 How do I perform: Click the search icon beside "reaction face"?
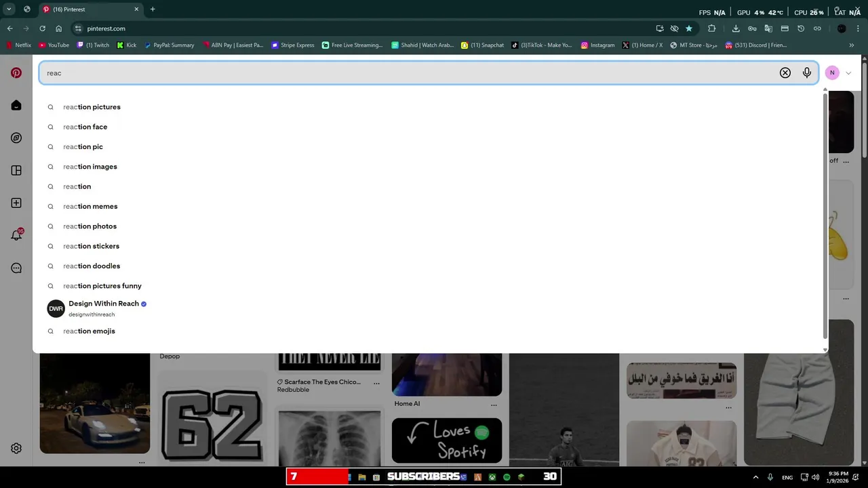click(51, 127)
